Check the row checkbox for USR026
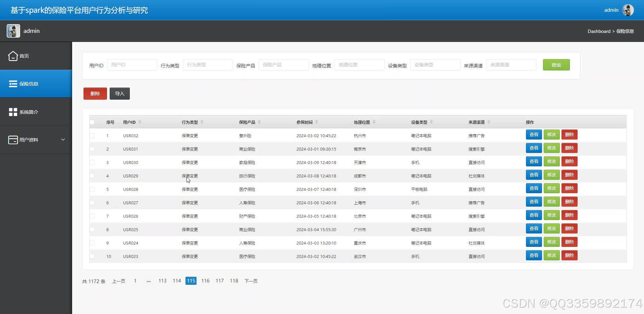This screenshot has width=644, height=314. 92,216
